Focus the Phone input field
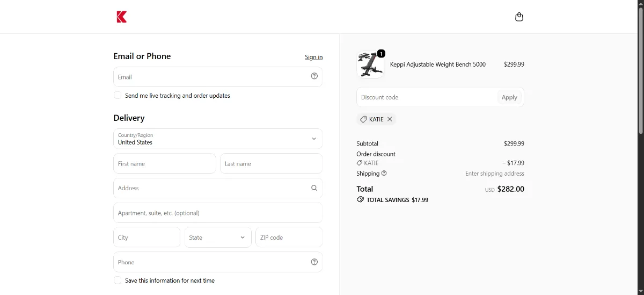The image size is (644, 295). pyautogui.click(x=218, y=262)
